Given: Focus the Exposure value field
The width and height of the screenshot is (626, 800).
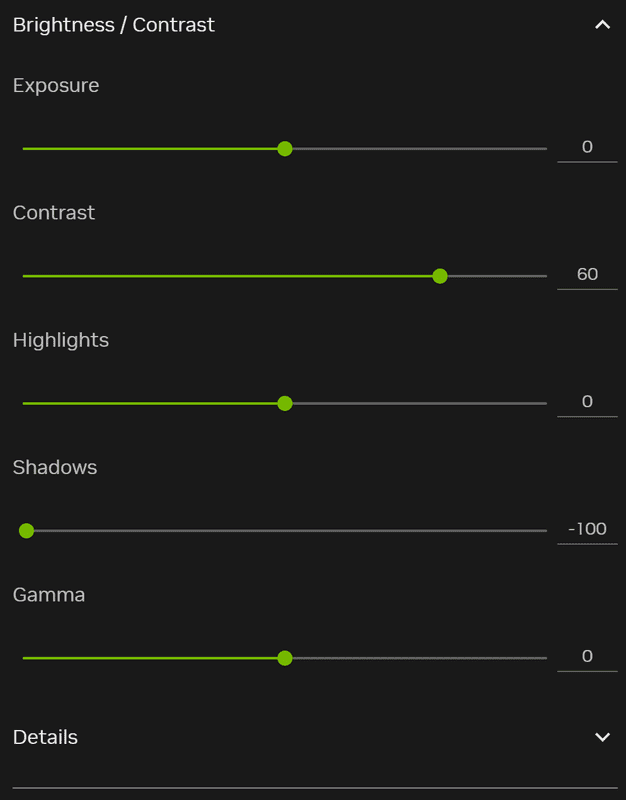Looking at the screenshot, I should click(x=587, y=147).
